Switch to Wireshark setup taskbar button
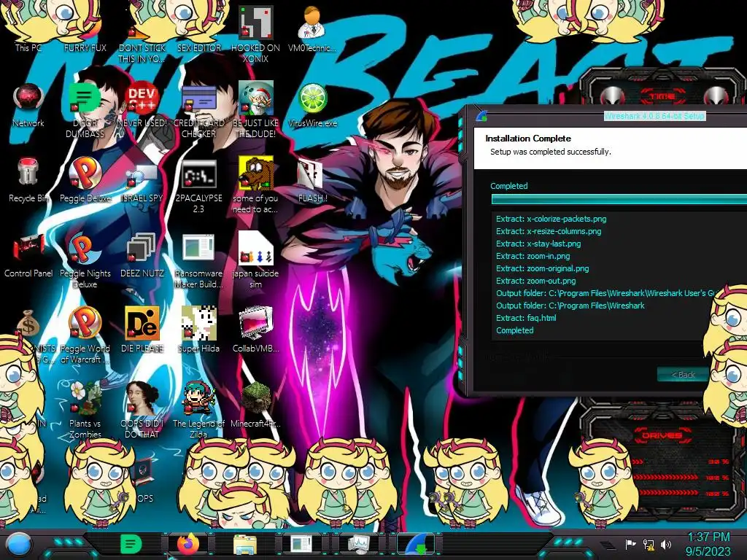The height and width of the screenshot is (560, 747). pyautogui.click(x=415, y=544)
